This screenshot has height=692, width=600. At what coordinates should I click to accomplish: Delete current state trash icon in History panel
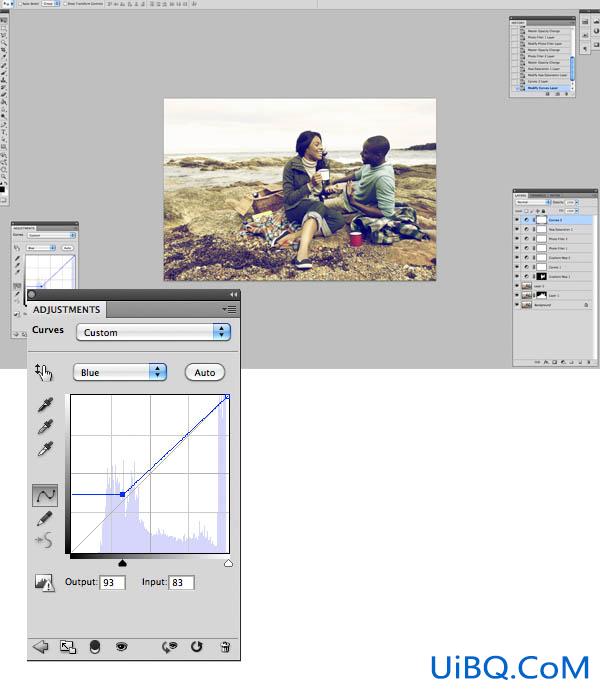(566, 94)
